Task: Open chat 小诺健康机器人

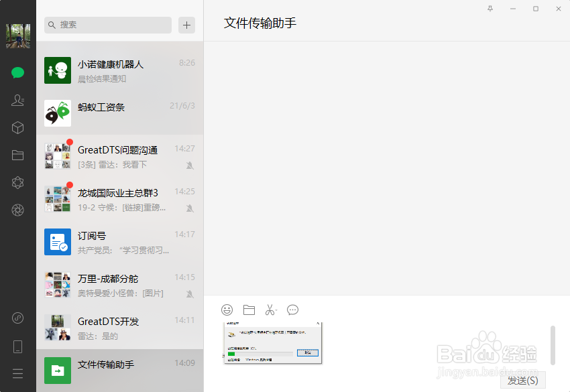Action: tap(119, 70)
